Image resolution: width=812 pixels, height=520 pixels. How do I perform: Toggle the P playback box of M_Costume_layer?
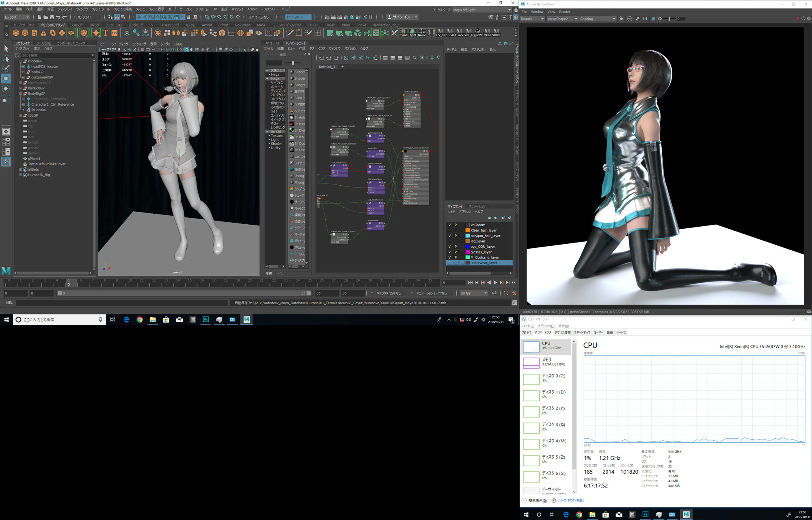pos(456,258)
